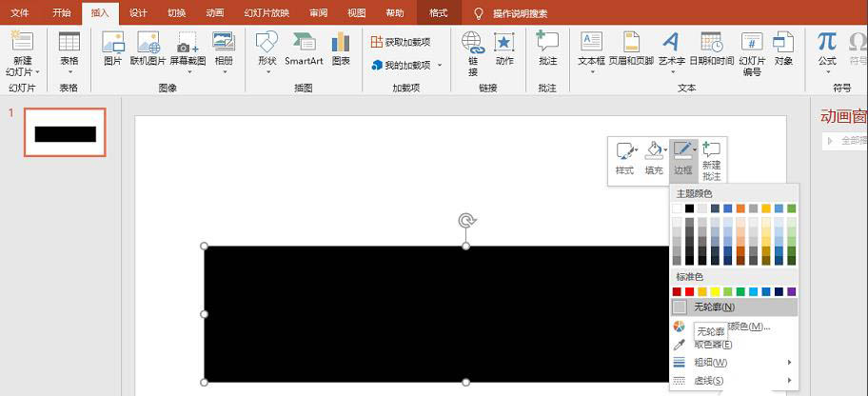This screenshot has width=868, height=396.
Task: Pick purple from standard colors
Action: 792,291
